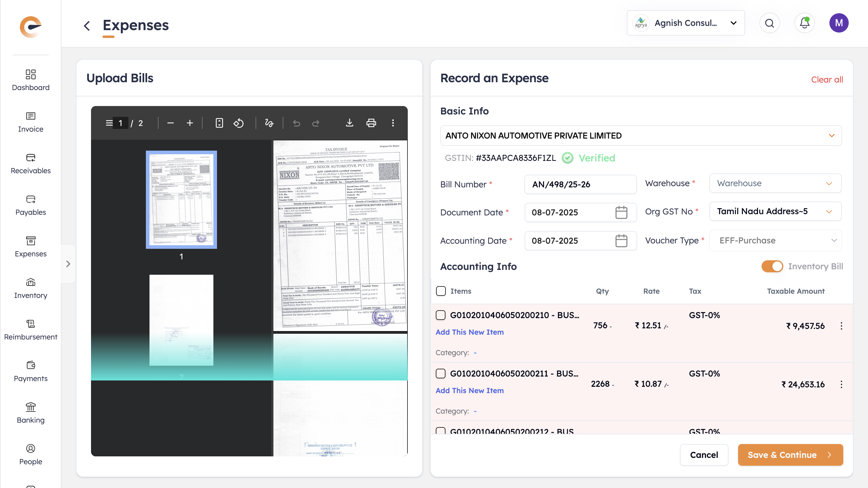The image size is (868, 488).
Task: Click Save & Continue button
Action: (x=790, y=455)
